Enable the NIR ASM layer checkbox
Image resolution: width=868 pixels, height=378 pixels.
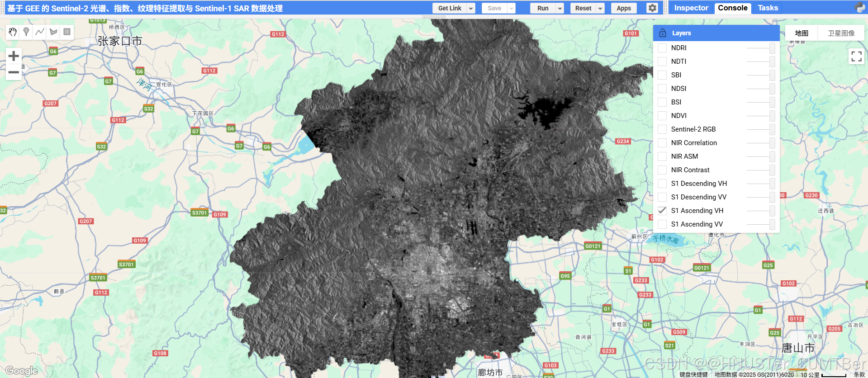[x=662, y=156]
